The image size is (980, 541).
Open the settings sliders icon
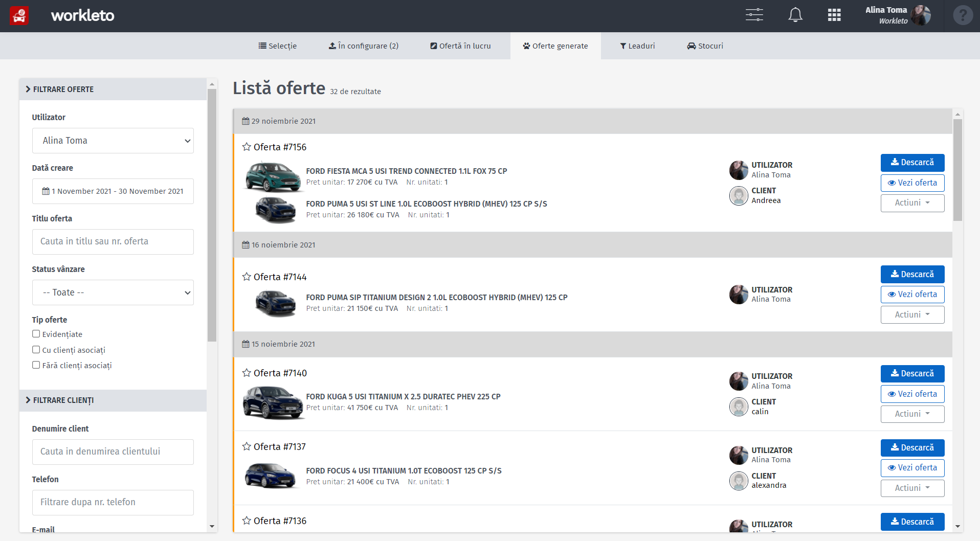point(754,15)
